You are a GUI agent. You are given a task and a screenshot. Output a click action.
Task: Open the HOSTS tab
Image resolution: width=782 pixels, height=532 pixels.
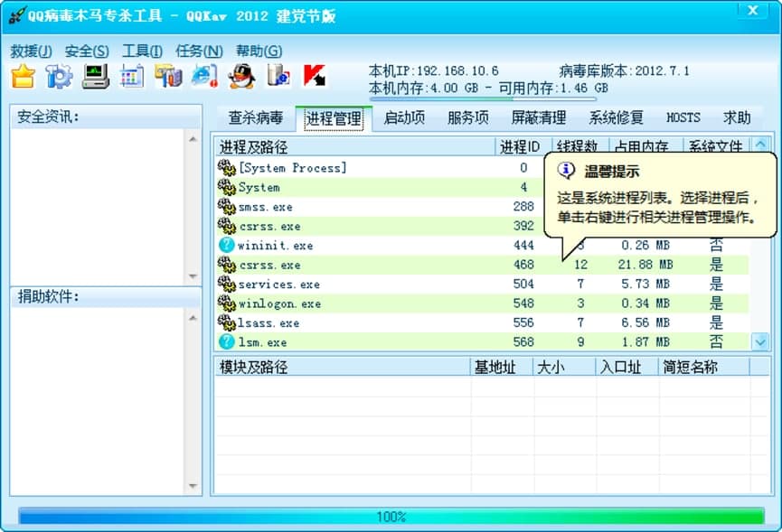click(x=683, y=117)
